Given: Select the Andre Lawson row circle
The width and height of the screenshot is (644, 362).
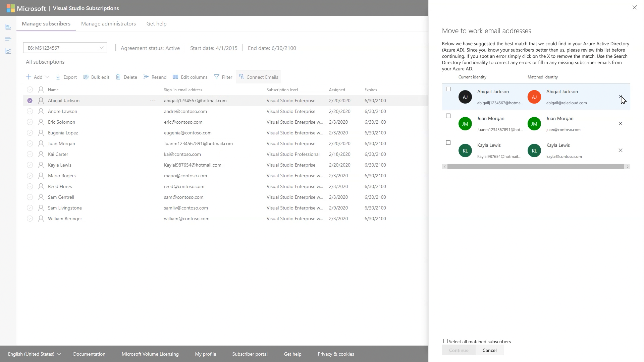Looking at the screenshot, I should click(30, 111).
